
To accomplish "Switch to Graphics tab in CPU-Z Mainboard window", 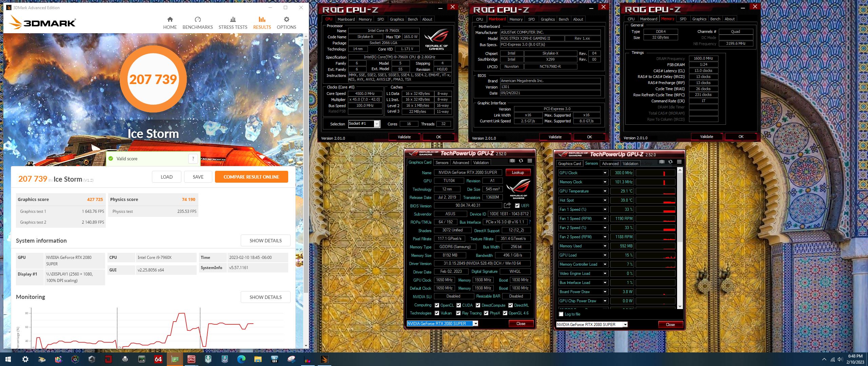I will [548, 19].
